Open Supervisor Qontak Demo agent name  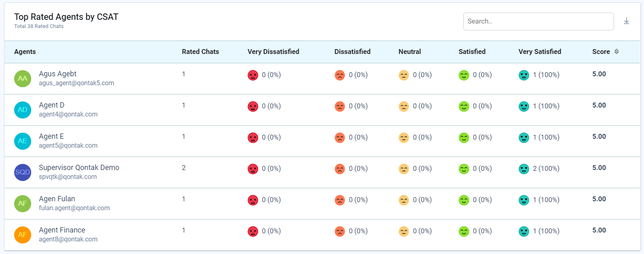[79, 168]
